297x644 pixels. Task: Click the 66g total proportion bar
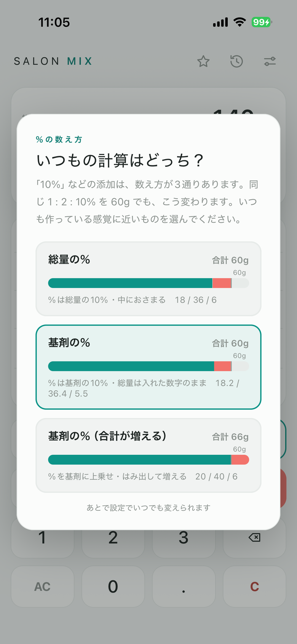click(x=148, y=460)
